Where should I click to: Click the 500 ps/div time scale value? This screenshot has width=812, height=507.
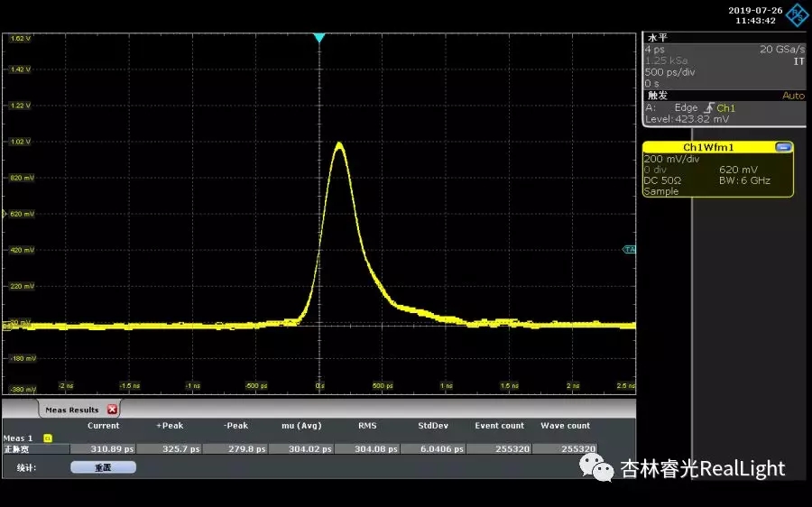[x=669, y=72]
